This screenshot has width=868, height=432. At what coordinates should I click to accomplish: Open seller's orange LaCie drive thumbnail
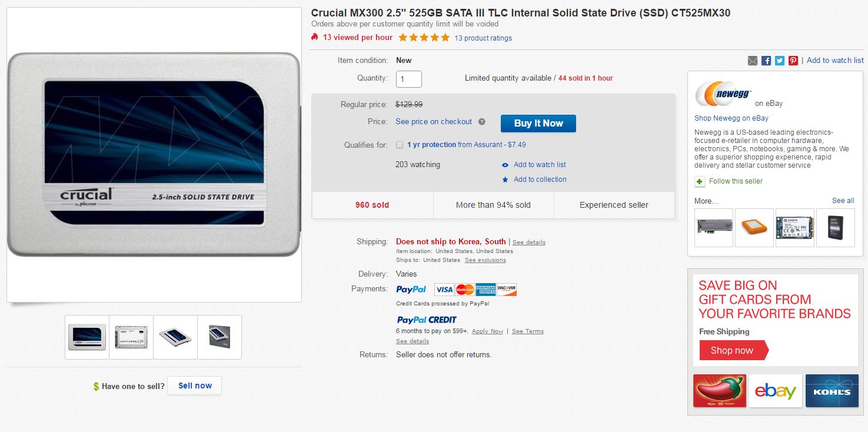(x=754, y=228)
